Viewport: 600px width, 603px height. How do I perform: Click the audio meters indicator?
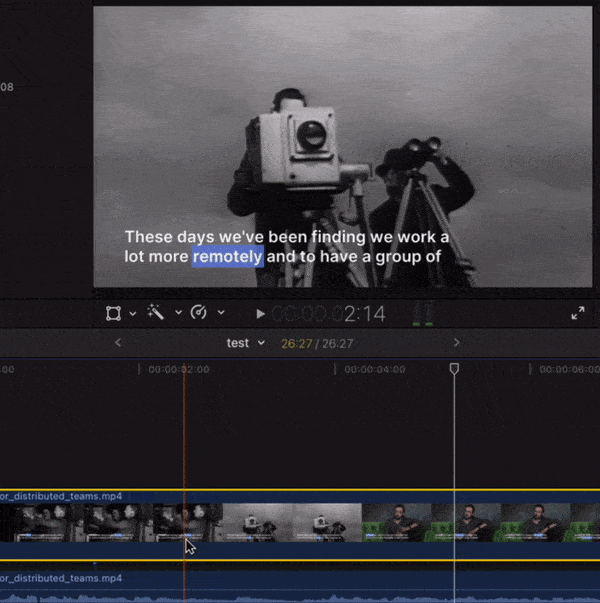423,314
